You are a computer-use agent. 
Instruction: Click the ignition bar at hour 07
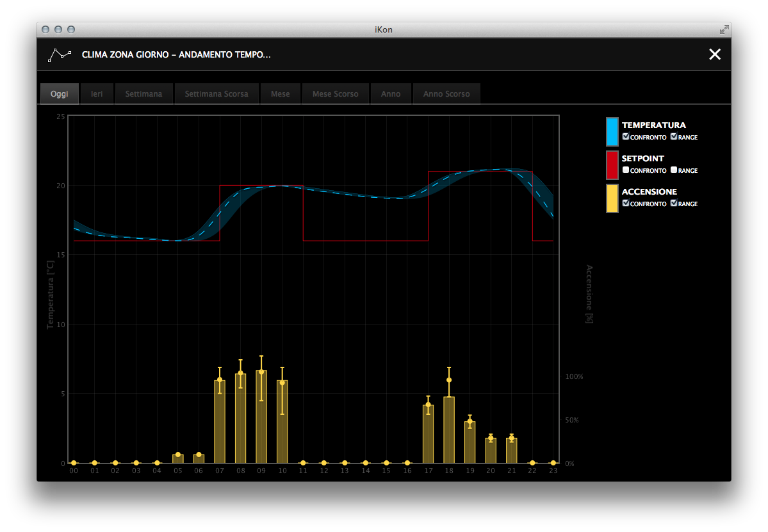point(220,422)
